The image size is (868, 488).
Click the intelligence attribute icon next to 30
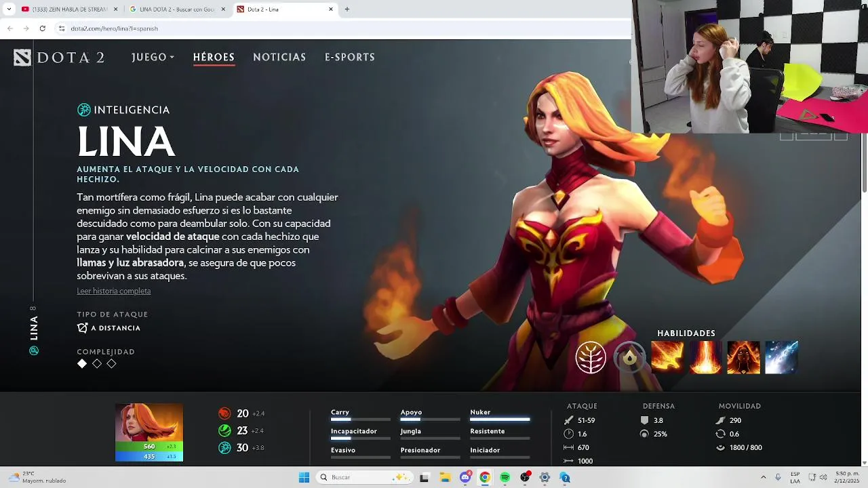[224, 448]
